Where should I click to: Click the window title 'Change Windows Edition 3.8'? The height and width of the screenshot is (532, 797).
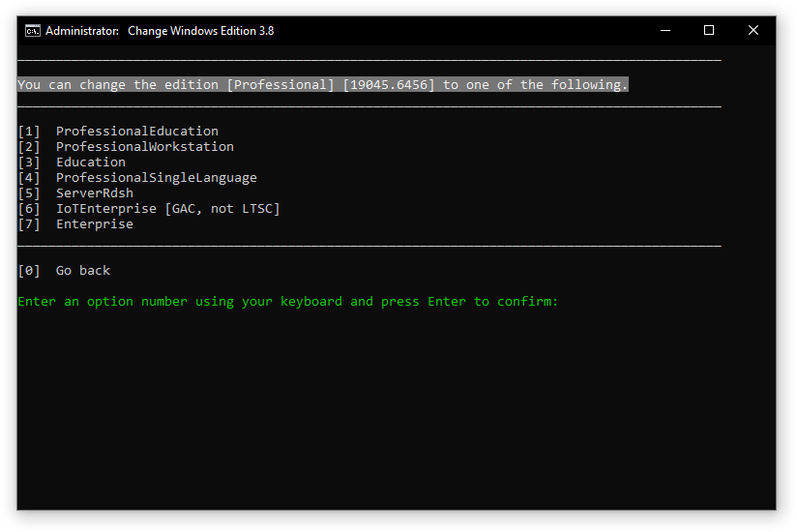point(200,30)
